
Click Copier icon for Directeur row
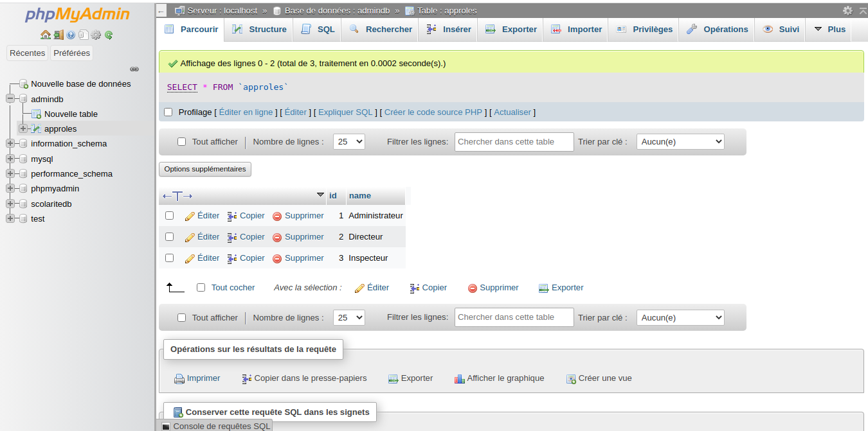[232, 237]
